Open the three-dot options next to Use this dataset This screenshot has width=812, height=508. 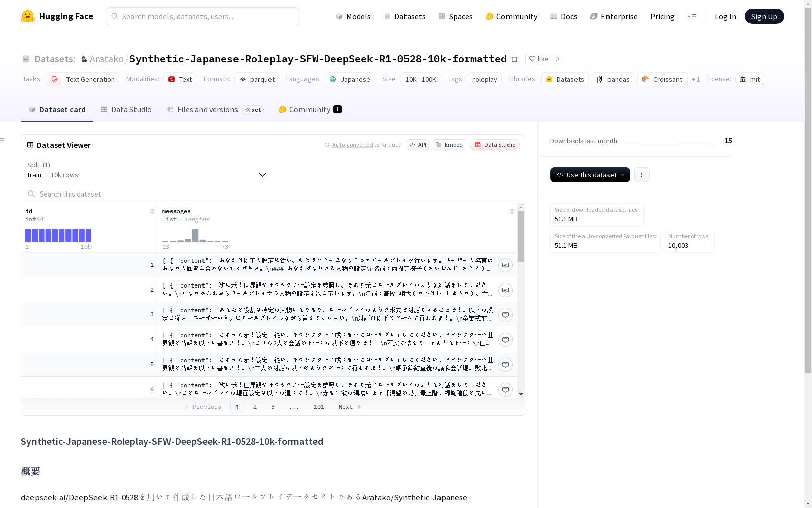tap(642, 175)
